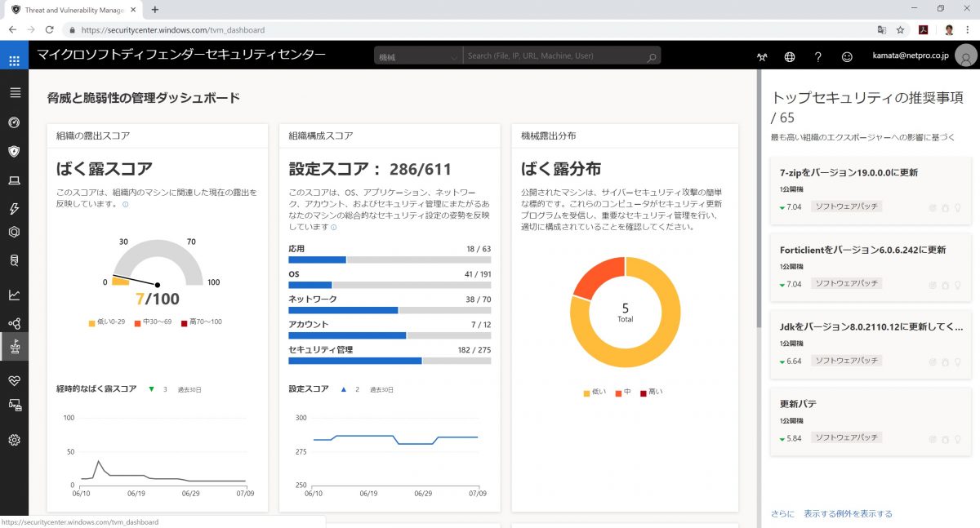Viewport: 980px width, 528px height.
Task: Open the app launcher waffle icon
Action: click(14, 60)
